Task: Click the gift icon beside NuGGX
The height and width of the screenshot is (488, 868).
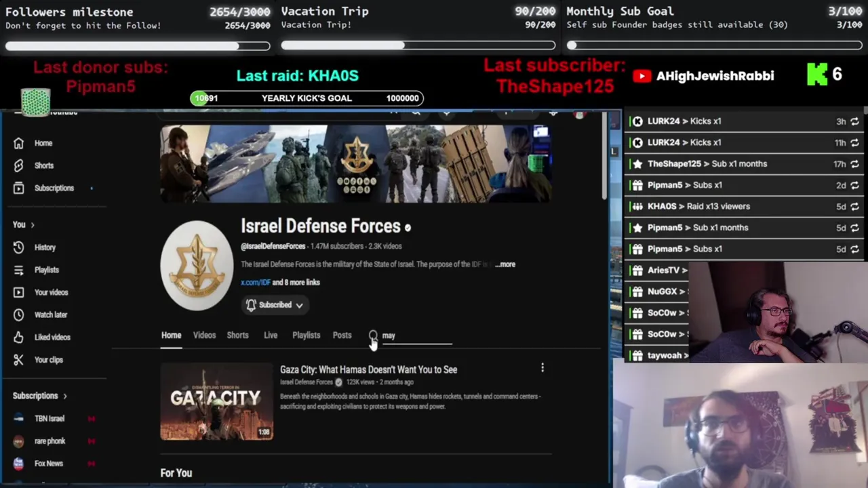Action: click(x=637, y=291)
